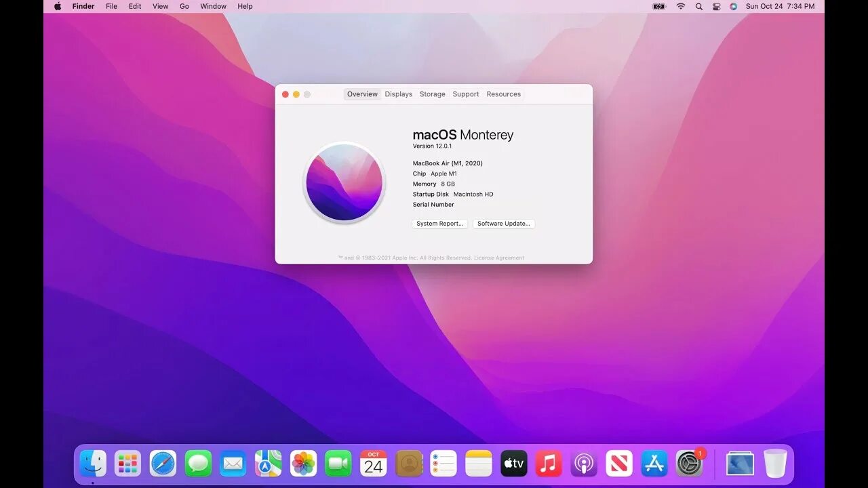Launch Notes from the Dock
868x488 pixels.
pyautogui.click(x=479, y=464)
